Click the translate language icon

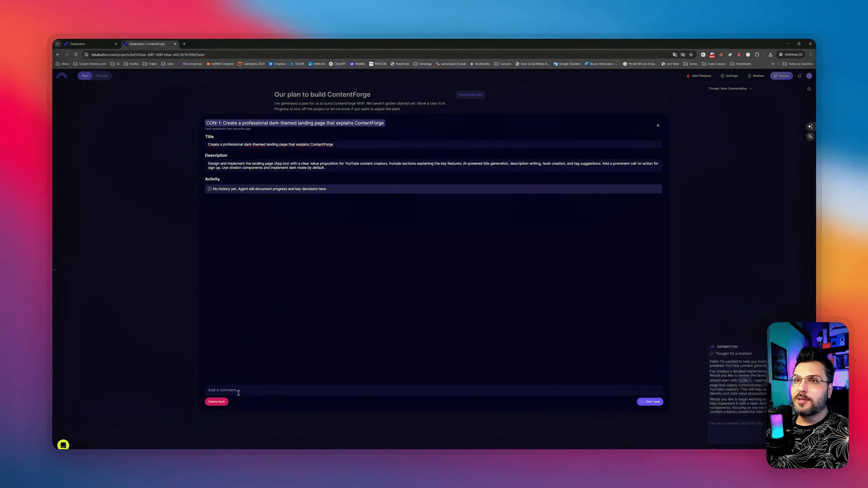tap(810, 136)
